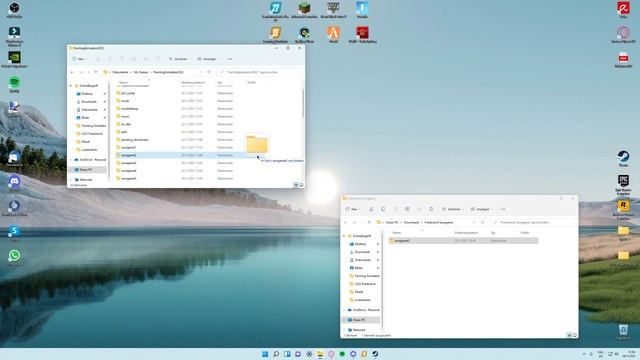Open the more options menu in the FarmingSimulator2022 window
Viewport: 640px width, 360px height.
pyautogui.click(x=229, y=59)
